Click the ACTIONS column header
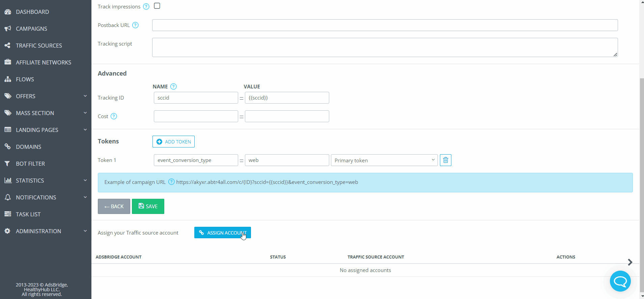The width and height of the screenshot is (644, 299). (x=566, y=257)
